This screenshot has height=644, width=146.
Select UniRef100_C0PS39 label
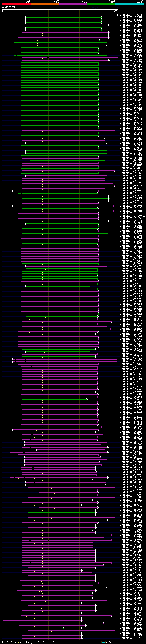[x=131, y=593]
